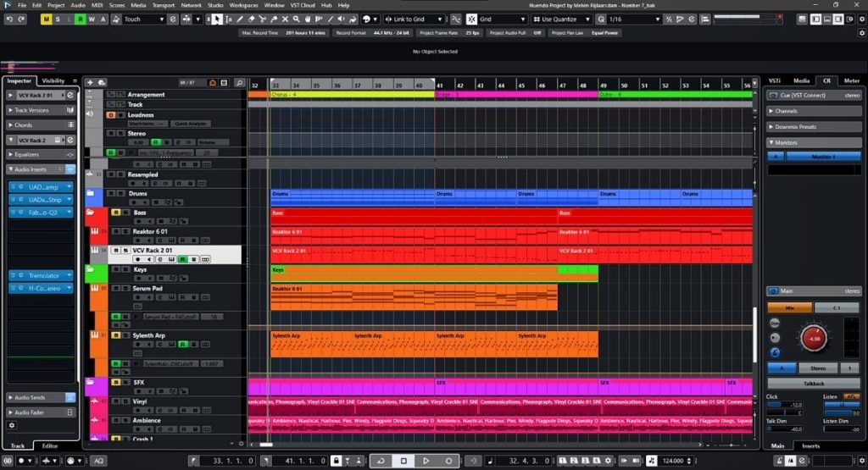Toggle global Solo state S button
This screenshot has width=868, height=470.
[58, 19]
